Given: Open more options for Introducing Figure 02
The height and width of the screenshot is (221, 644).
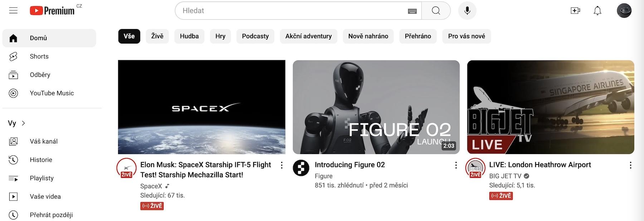Looking at the screenshot, I should pyautogui.click(x=456, y=165).
